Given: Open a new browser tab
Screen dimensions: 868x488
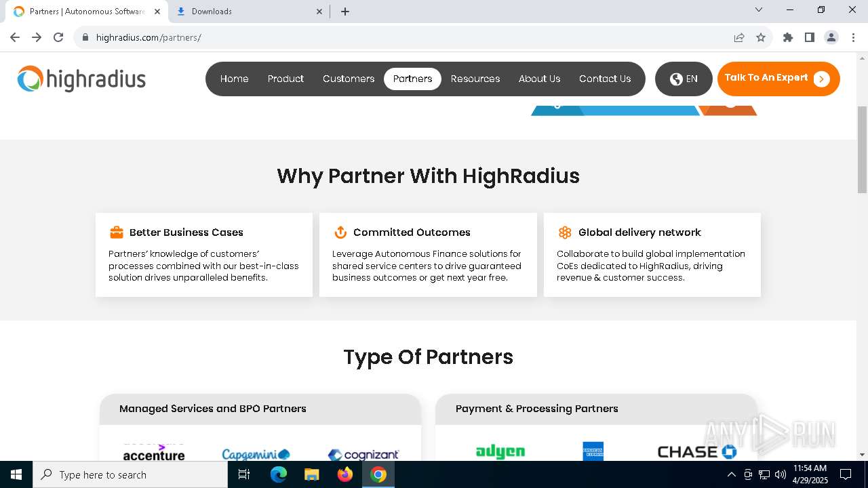Looking at the screenshot, I should (345, 12).
